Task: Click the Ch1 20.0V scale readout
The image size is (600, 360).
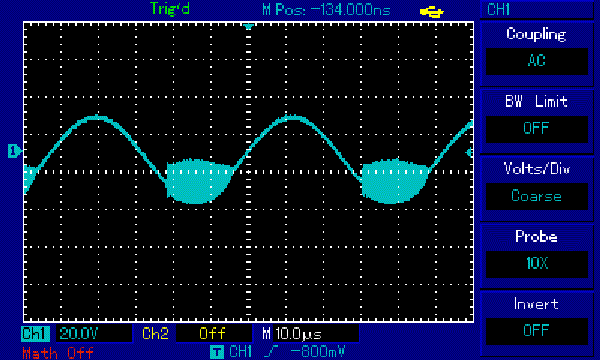Action: click(x=94, y=334)
